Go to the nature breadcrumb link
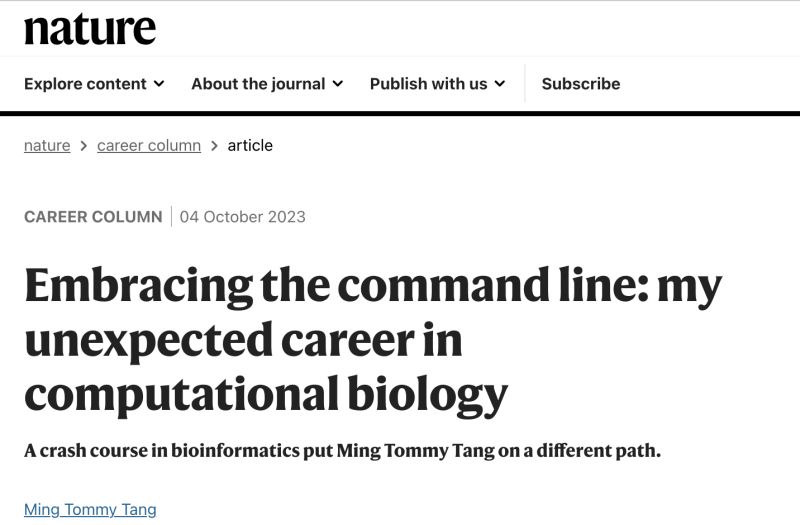800x525 pixels. (47, 146)
